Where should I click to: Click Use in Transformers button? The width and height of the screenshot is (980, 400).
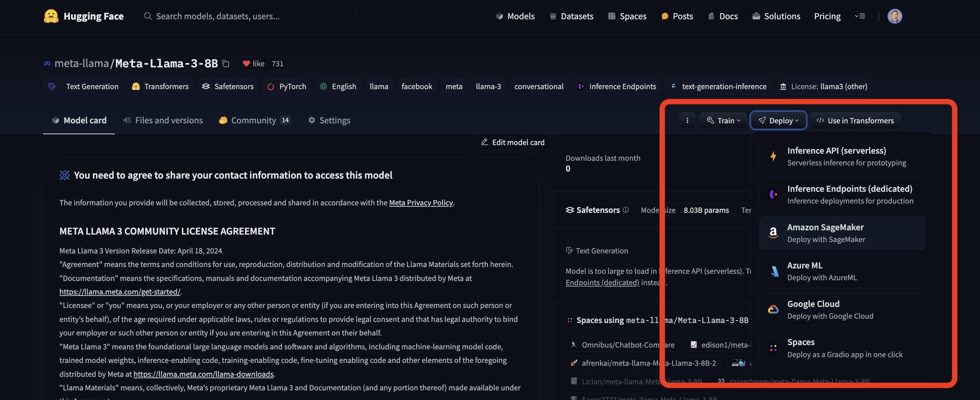[x=855, y=121]
